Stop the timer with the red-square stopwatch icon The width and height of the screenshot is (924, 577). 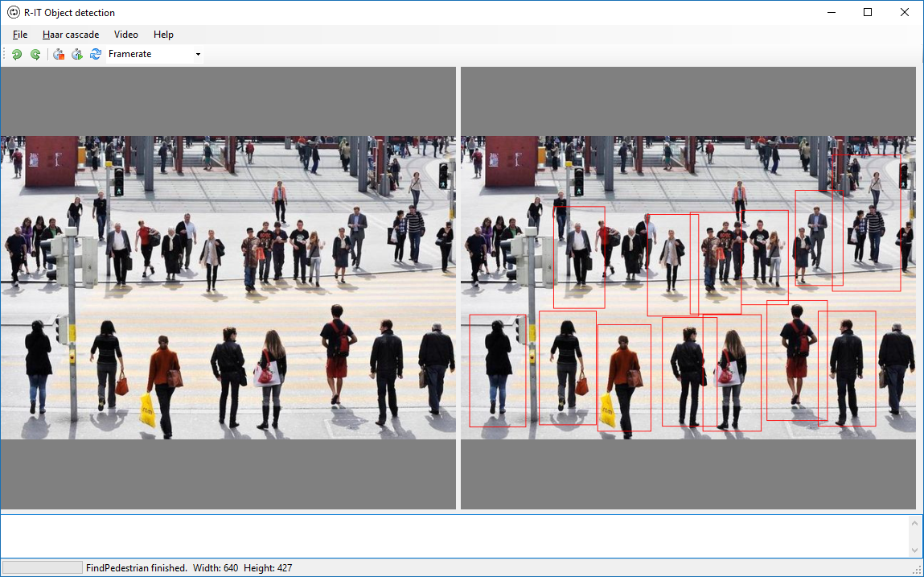coord(59,54)
